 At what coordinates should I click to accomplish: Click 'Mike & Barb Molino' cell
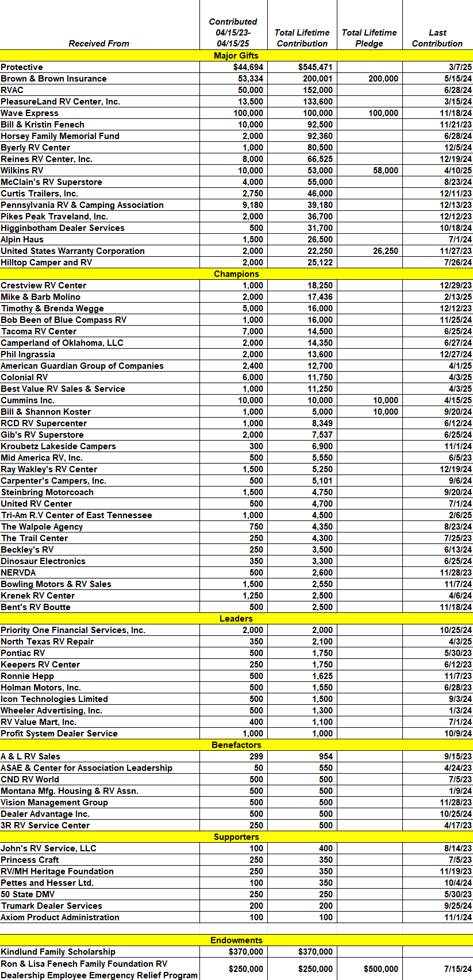coord(40,297)
